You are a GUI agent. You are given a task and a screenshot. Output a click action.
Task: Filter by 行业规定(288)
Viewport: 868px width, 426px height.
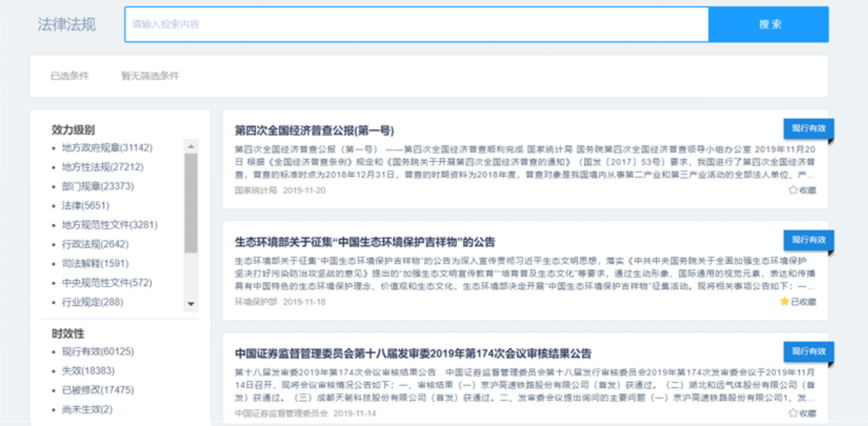(93, 302)
